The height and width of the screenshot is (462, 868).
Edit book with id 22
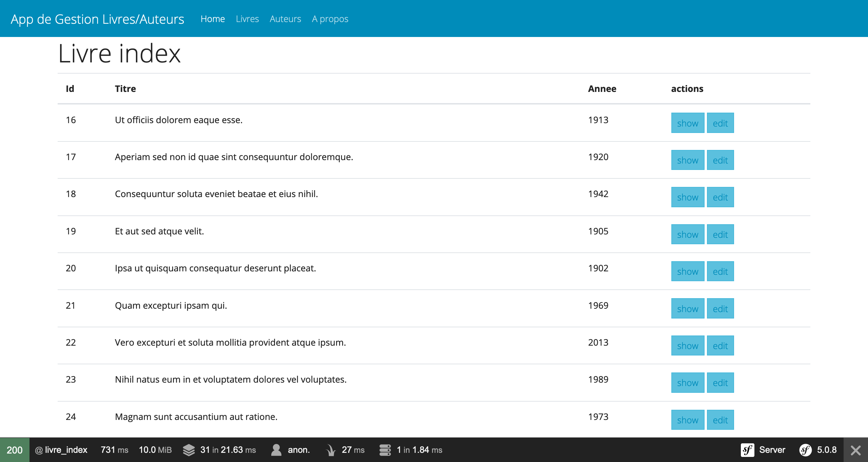tap(720, 346)
